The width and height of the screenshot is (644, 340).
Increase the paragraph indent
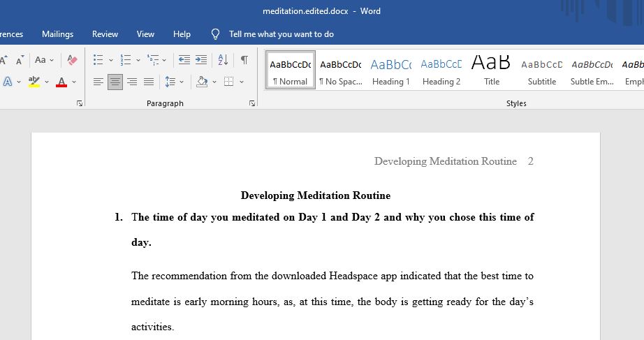[201, 60]
